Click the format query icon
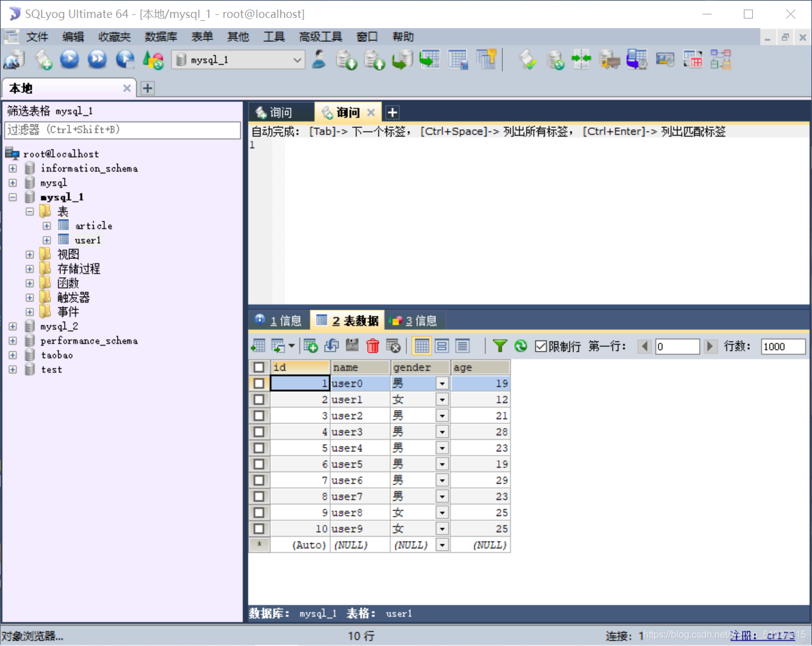The width and height of the screenshot is (812, 646). [x=527, y=59]
